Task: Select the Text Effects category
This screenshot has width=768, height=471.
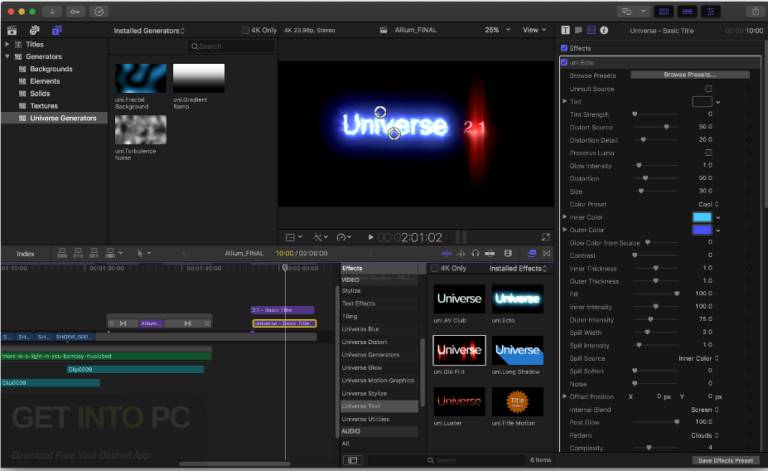Action: 359,304
